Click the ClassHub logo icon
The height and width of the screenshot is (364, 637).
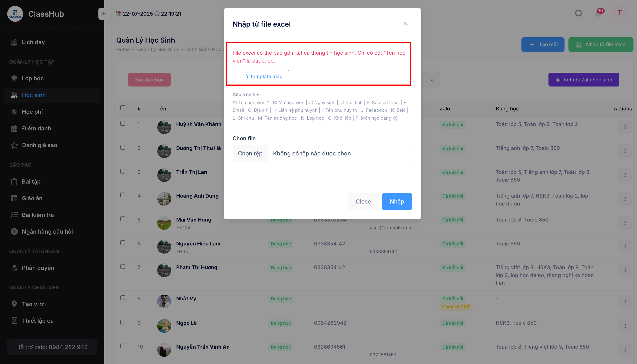coord(15,14)
